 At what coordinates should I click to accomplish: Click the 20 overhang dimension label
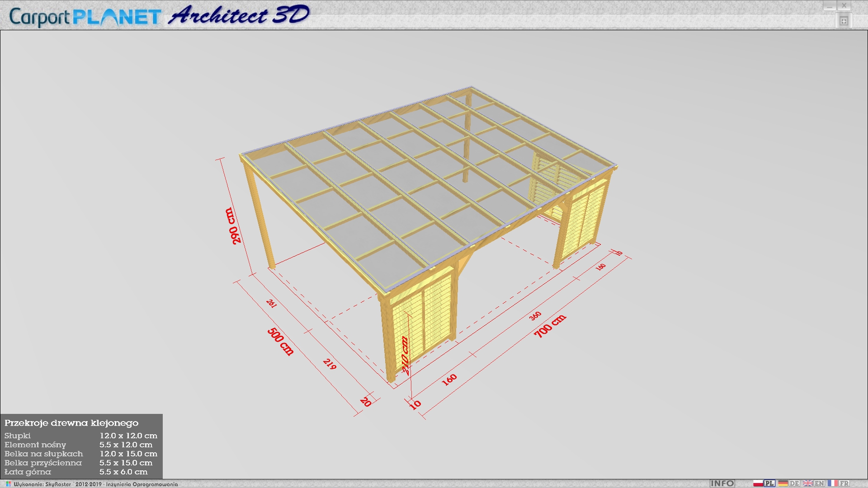pos(366,402)
